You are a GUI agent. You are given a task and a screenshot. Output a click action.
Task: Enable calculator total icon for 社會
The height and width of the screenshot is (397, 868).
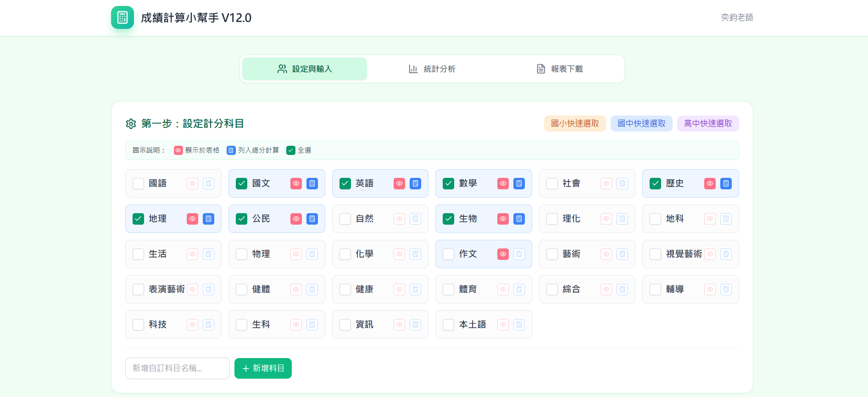coord(623,183)
